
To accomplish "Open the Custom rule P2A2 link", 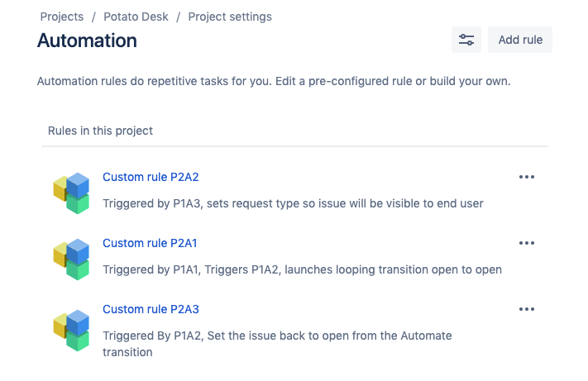I will pos(151,177).
